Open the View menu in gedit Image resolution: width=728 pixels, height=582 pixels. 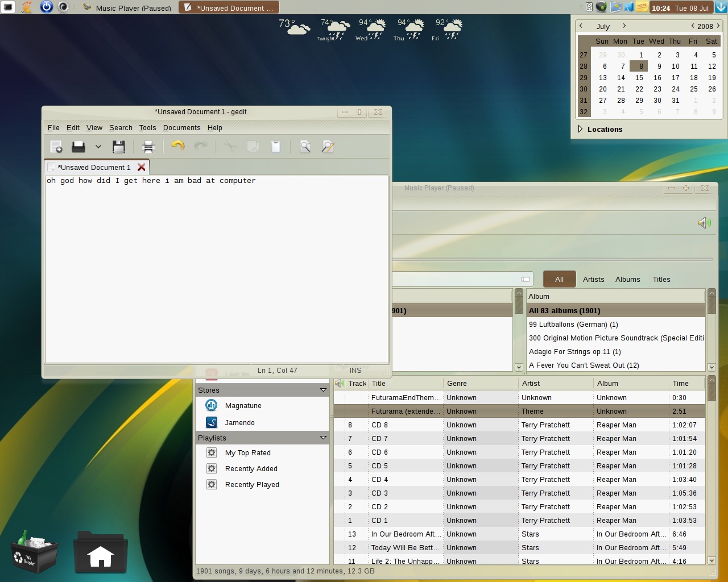click(94, 128)
